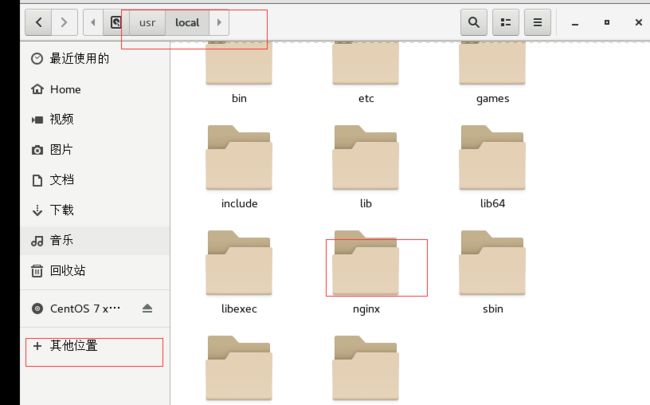Select the bin folder

(239, 63)
